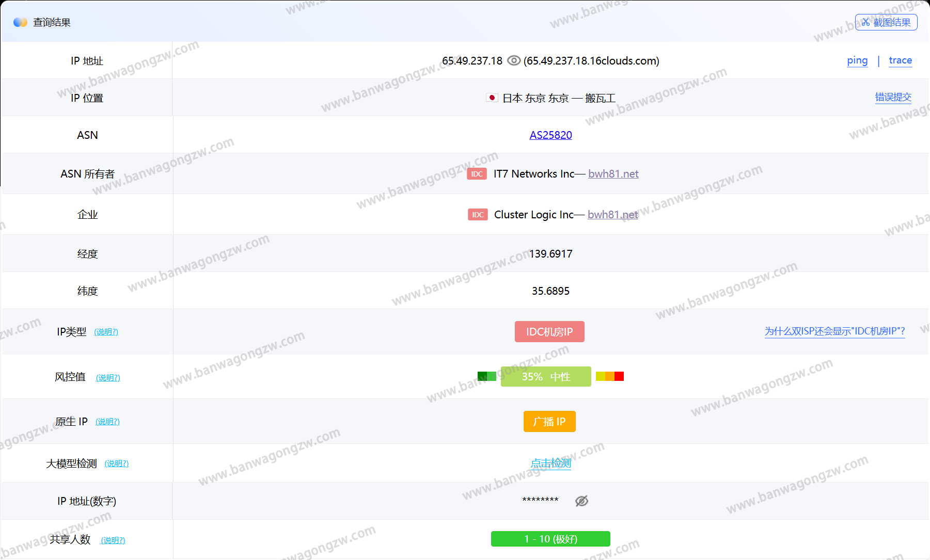Click 点击检测 to run model detection
This screenshot has width=930, height=560.
click(550, 463)
